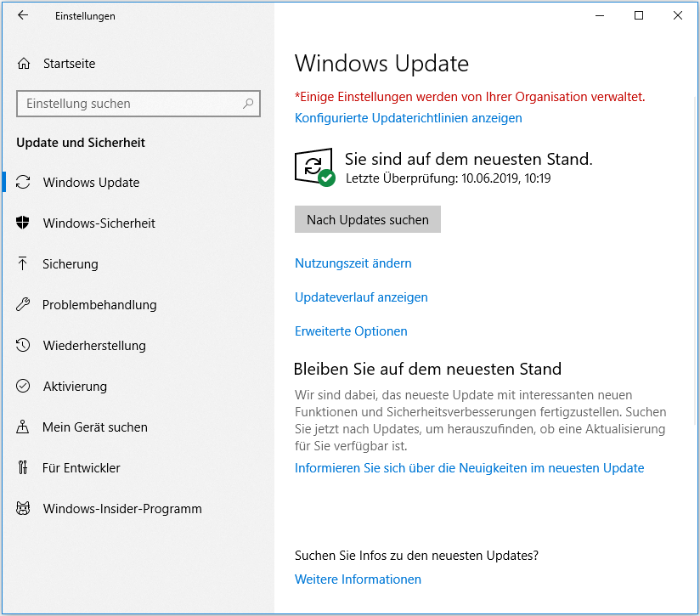
Task: Click Nutzungszeit ändern link
Action: 353,263
